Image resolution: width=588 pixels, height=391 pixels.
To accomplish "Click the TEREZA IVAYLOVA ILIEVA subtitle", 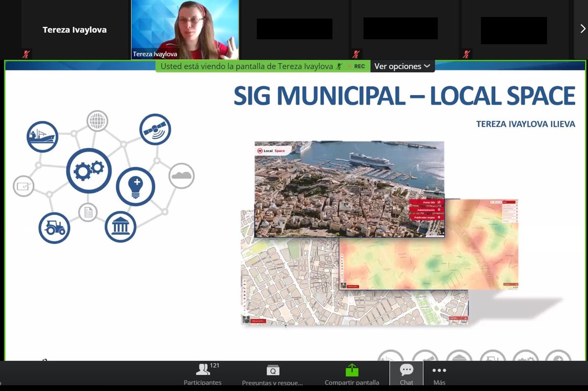I will coord(526,124).
